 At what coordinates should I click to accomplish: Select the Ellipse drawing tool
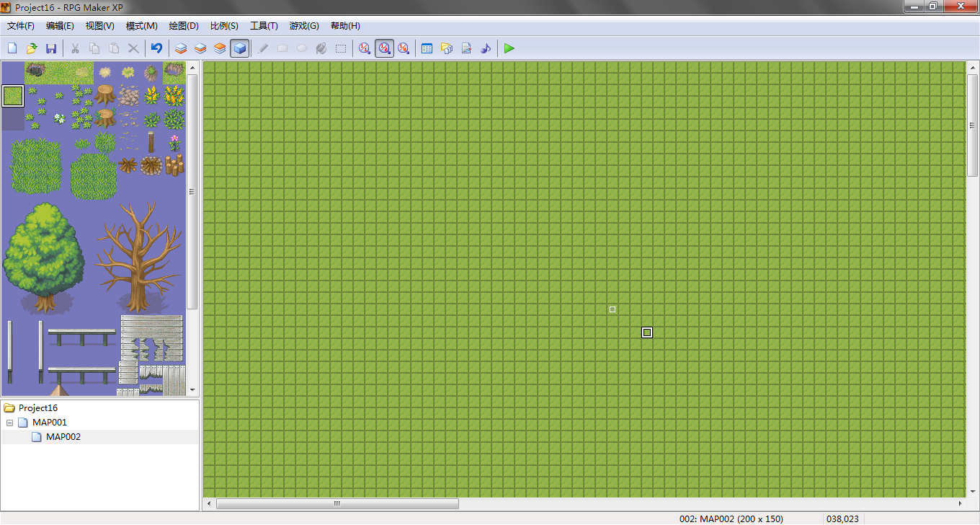(302, 48)
